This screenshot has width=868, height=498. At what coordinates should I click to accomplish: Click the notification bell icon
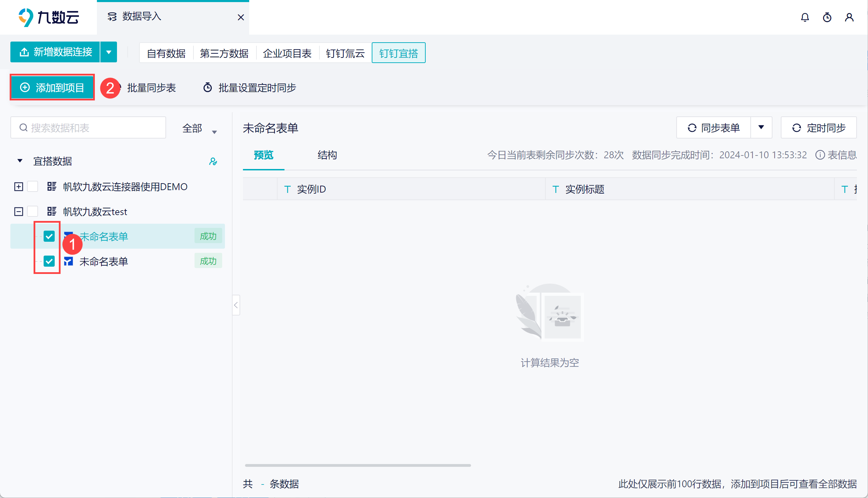(x=805, y=17)
